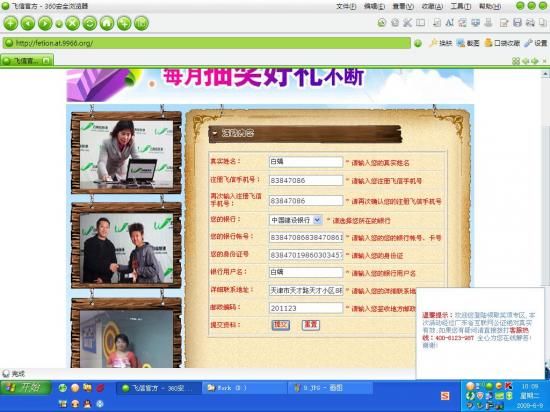Click the green plus icon right of Home
Image resolution: width=550 pixels, height=412 pixels.
coord(124,23)
